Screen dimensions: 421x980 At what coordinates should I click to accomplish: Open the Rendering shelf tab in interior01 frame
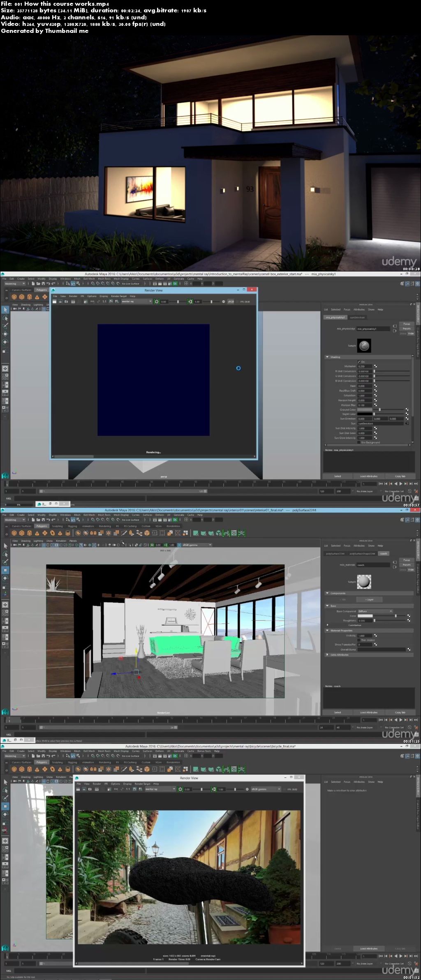point(105,526)
